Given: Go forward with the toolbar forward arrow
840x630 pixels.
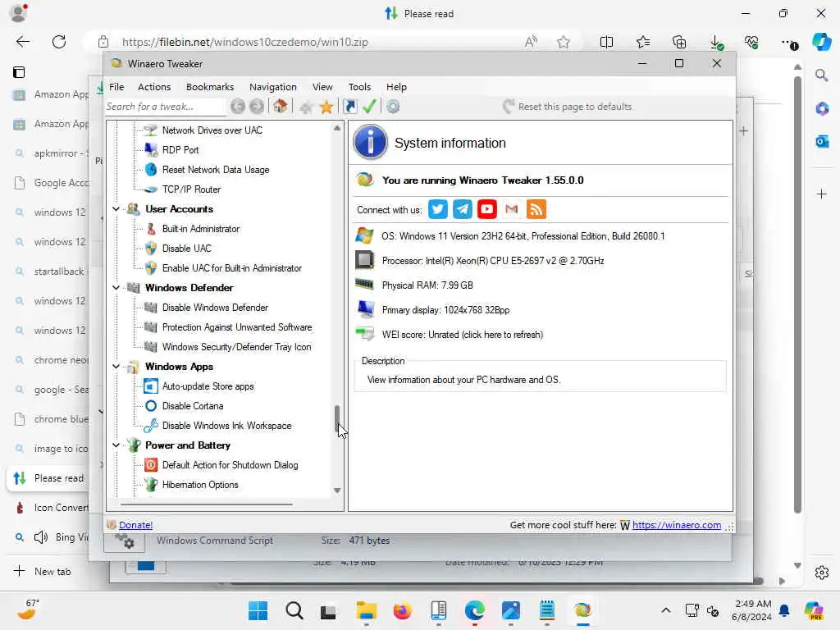Looking at the screenshot, I should [257, 107].
